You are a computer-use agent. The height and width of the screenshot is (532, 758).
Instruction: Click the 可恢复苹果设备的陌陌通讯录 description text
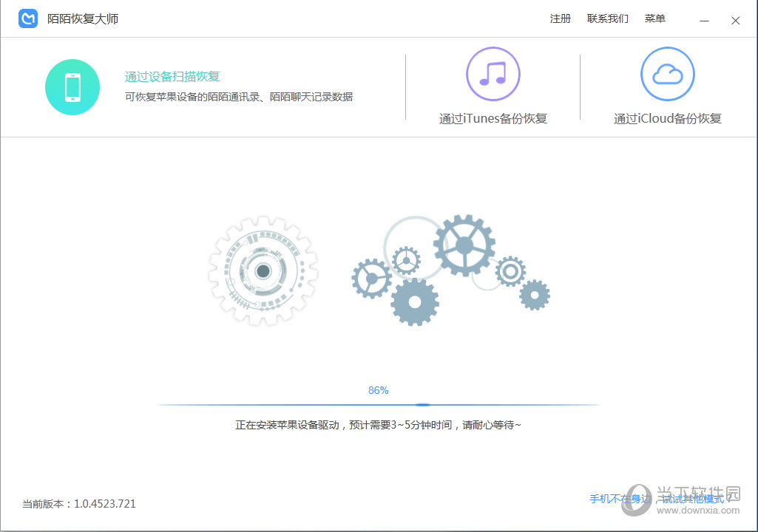point(239,97)
